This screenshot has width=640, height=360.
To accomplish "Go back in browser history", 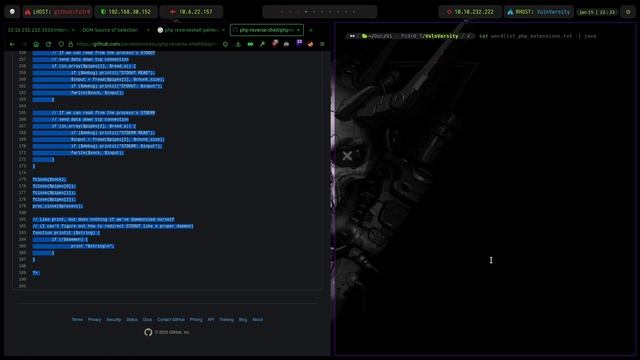I will pos(12,44).
